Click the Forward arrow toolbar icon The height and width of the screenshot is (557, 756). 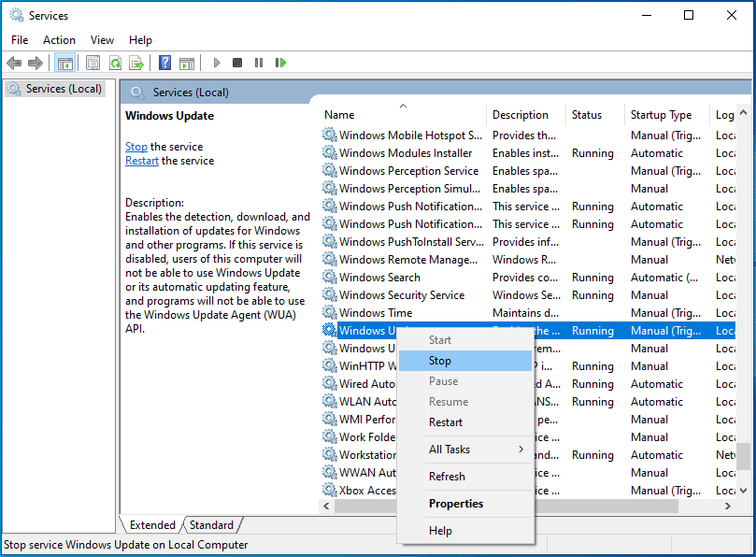click(x=36, y=63)
